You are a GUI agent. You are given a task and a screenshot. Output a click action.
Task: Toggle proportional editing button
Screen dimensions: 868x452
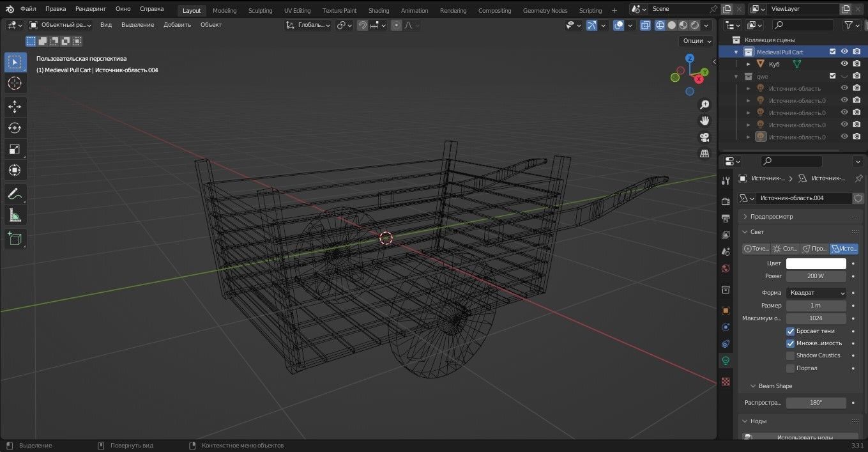pyautogui.click(x=397, y=25)
